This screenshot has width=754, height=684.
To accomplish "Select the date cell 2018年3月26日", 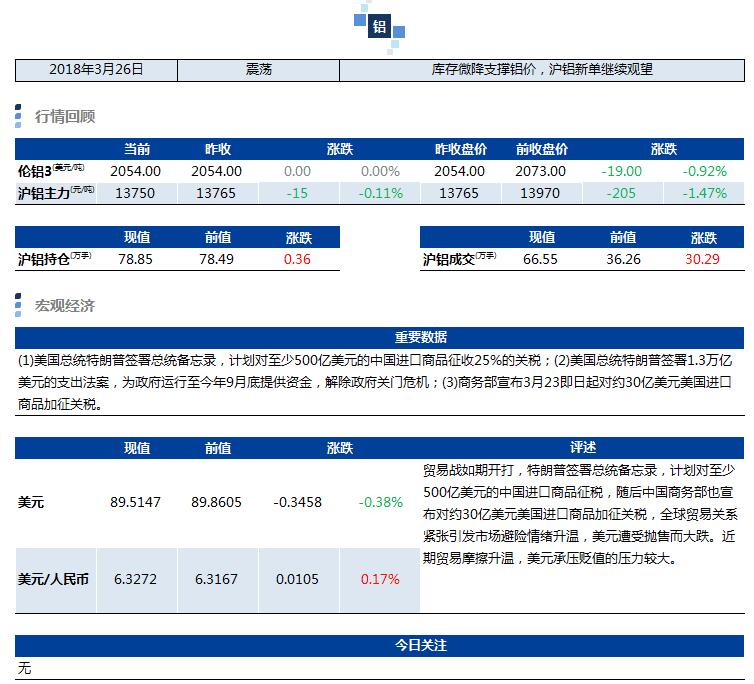I will pos(96,70).
